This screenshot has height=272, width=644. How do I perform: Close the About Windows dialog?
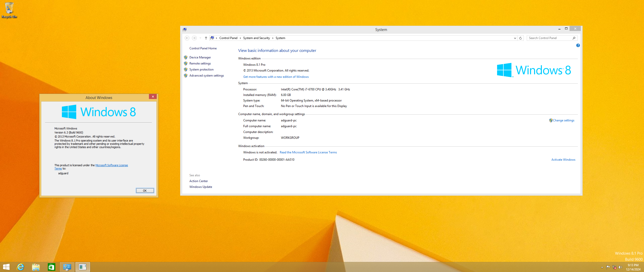[153, 97]
